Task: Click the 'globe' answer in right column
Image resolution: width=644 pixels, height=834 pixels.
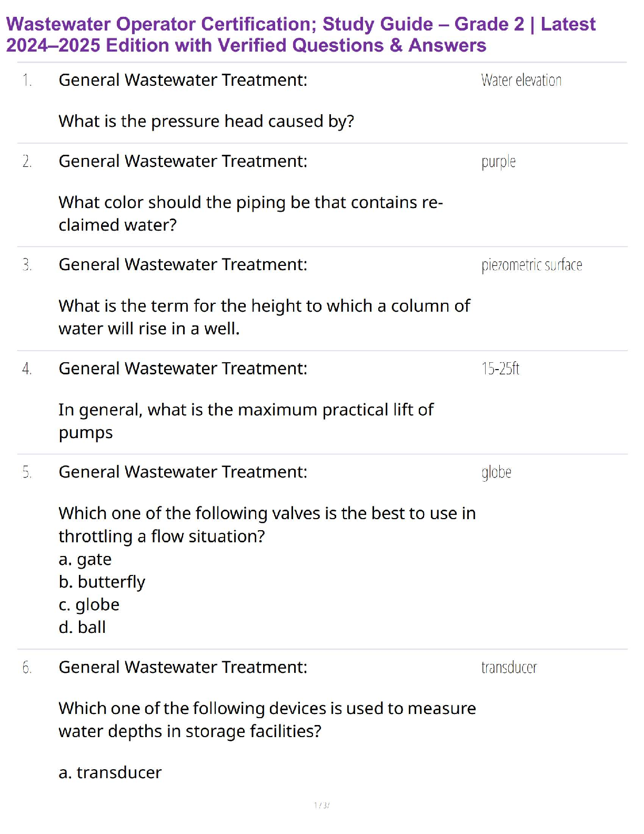Action: click(x=496, y=472)
